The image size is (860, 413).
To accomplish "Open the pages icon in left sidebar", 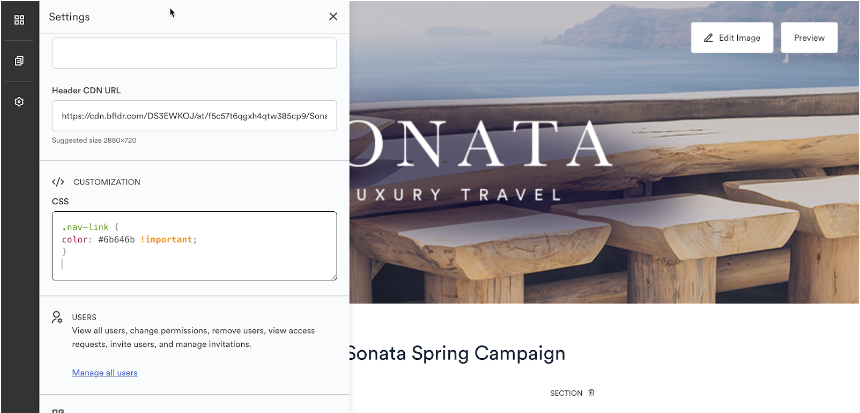I will [x=19, y=61].
